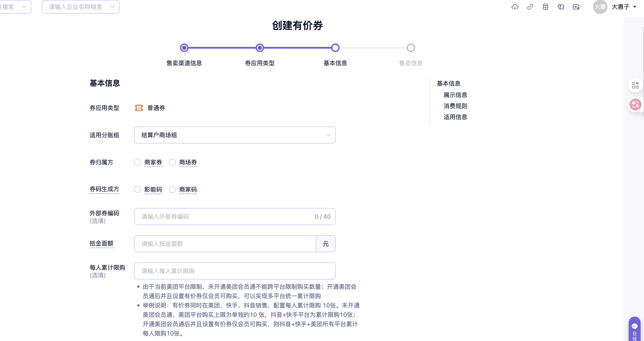Go back to 售卖渠道信息 step
The width and height of the screenshot is (644, 341).
[184, 48]
